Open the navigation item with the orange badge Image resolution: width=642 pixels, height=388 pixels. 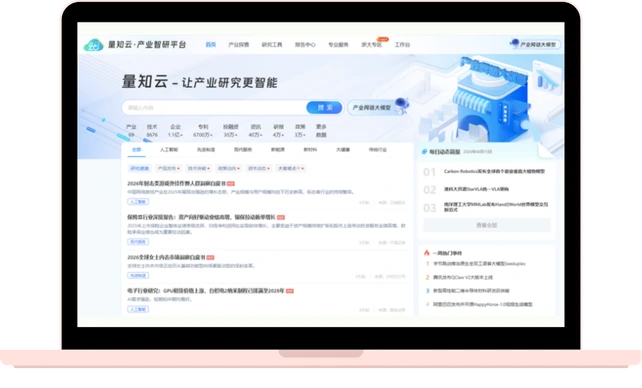tap(372, 45)
